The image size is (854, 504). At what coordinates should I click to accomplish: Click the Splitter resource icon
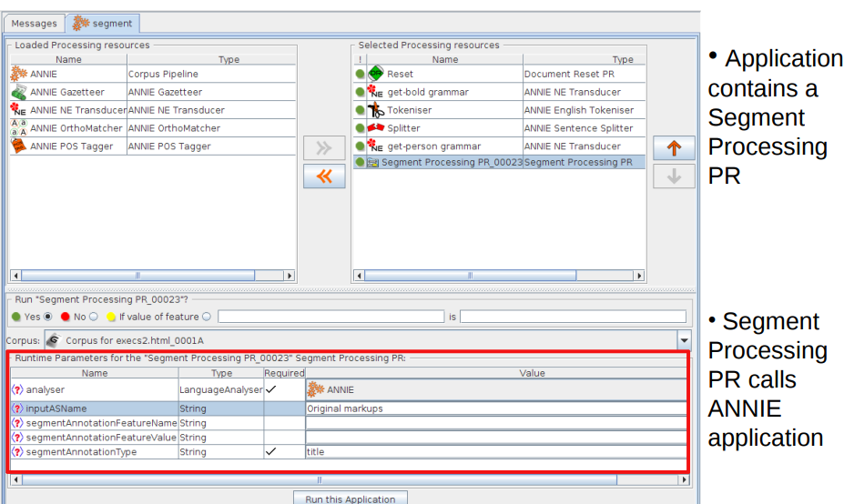click(x=375, y=128)
